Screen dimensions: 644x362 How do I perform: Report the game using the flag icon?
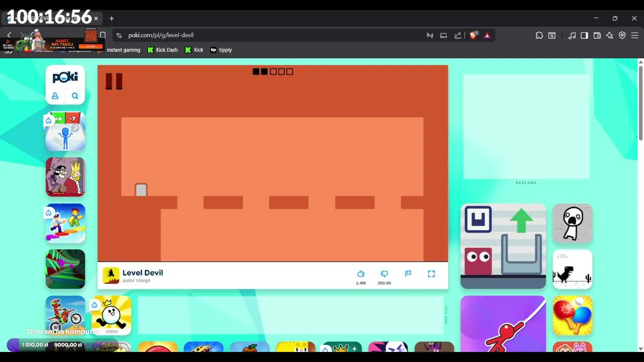(x=408, y=274)
